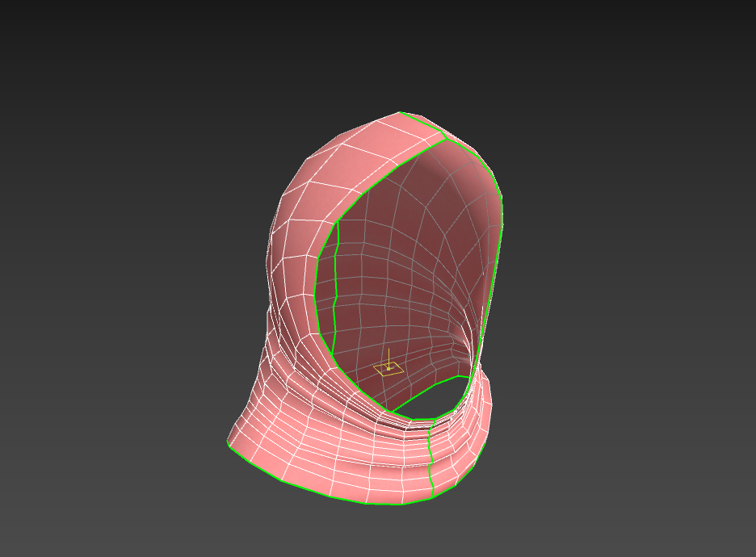This screenshot has height=557, width=756.
Task: Click the vertical green seam on the collar
Action: pyautogui.click(x=430, y=458)
